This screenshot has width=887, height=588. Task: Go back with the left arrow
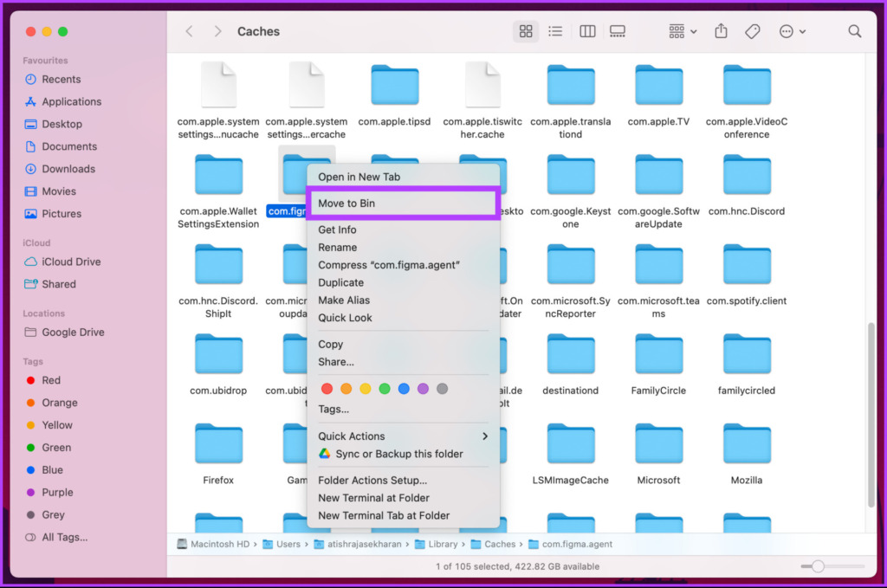click(x=190, y=31)
